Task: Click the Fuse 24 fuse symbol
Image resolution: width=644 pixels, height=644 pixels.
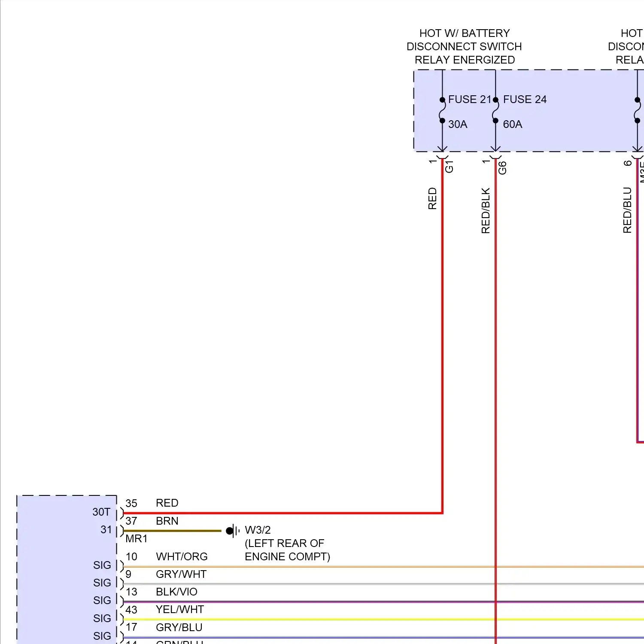Action: click(495, 110)
